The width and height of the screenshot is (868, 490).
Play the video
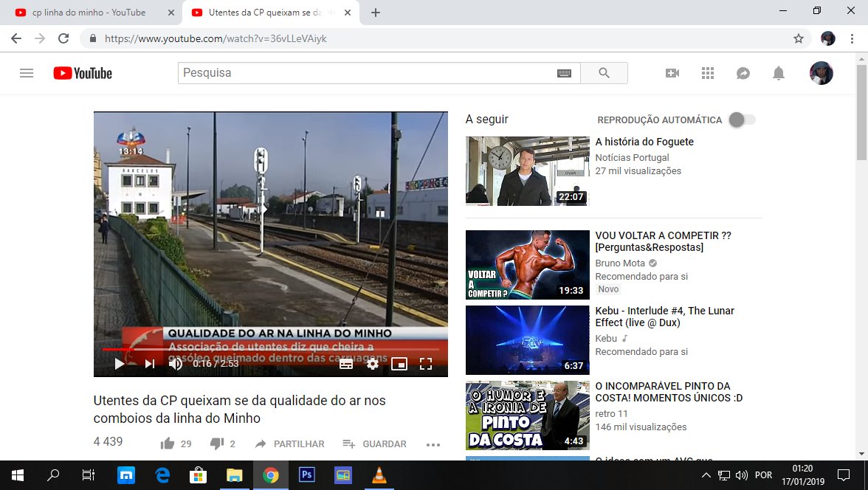(119, 364)
